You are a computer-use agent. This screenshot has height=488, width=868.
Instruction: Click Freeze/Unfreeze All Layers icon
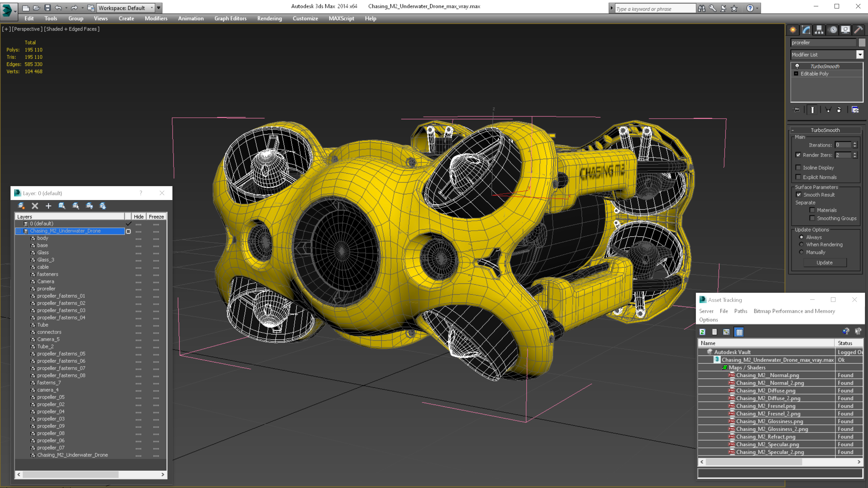[103, 206]
